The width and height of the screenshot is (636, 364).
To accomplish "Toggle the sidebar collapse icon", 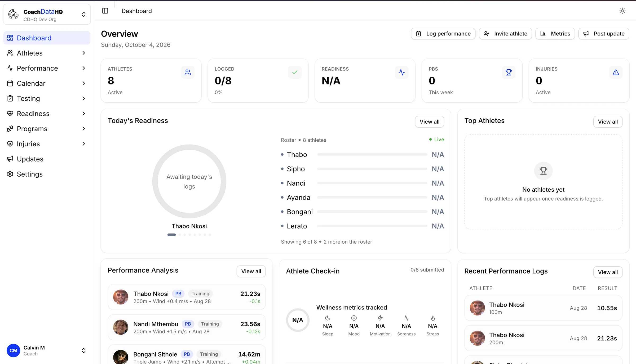I will click(x=105, y=11).
